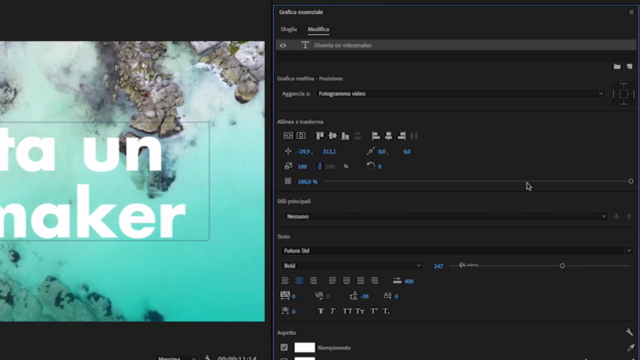
Task: Align bottom edges
Action: (x=345, y=136)
